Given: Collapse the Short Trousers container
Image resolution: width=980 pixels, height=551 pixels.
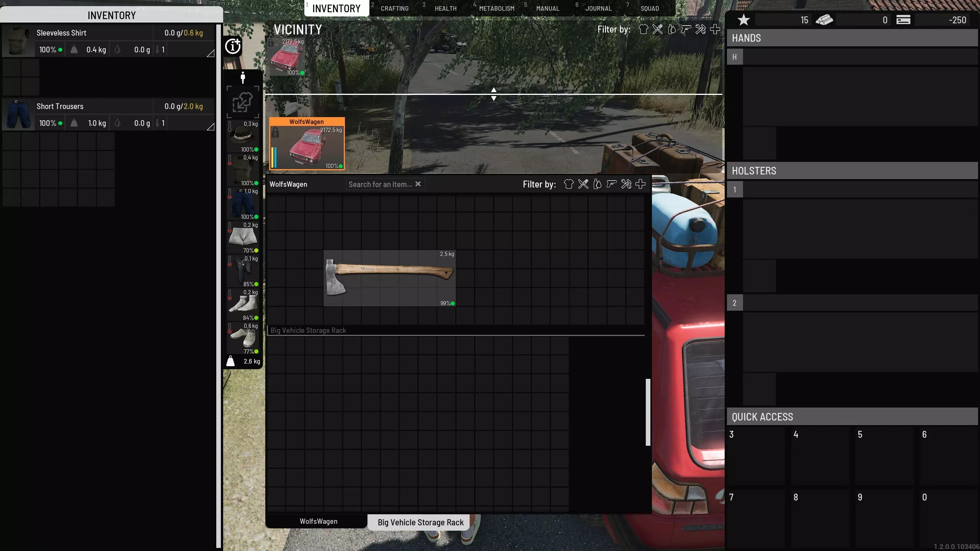Looking at the screenshot, I should (211, 127).
